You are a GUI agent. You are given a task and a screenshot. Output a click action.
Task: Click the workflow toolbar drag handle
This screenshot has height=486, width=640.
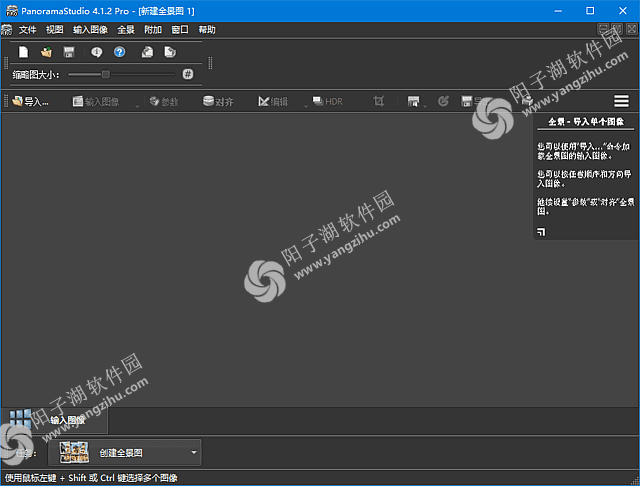[x=6, y=101]
